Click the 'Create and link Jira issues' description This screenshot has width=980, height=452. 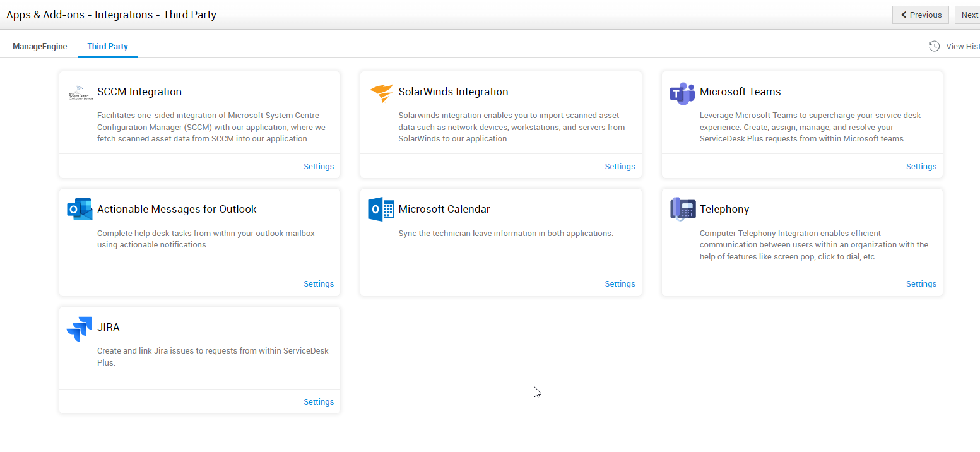tap(213, 357)
